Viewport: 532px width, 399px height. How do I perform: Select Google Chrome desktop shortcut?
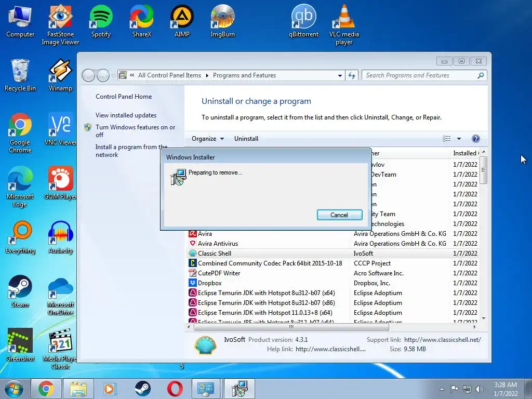(x=20, y=132)
